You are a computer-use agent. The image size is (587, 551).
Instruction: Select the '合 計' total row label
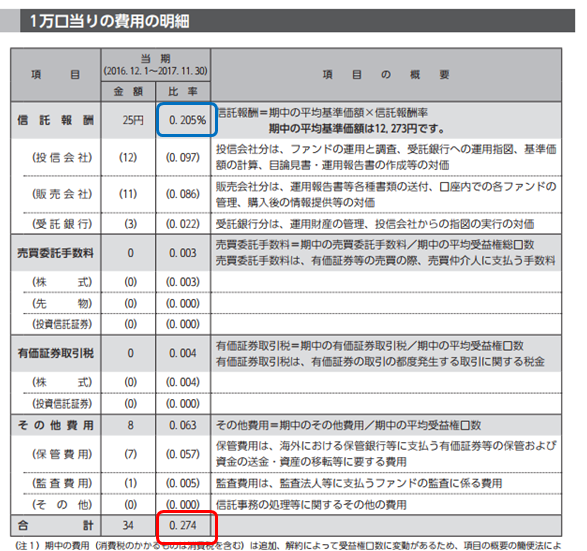pyautogui.click(x=55, y=526)
